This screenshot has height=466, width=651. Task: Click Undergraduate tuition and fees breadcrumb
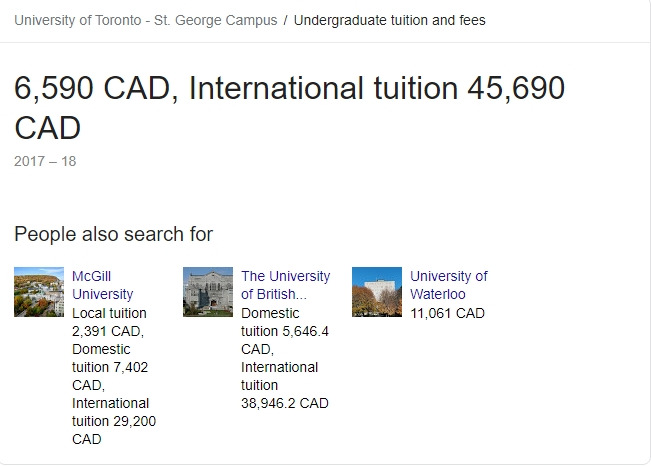pyautogui.click(x=389, y=20)
